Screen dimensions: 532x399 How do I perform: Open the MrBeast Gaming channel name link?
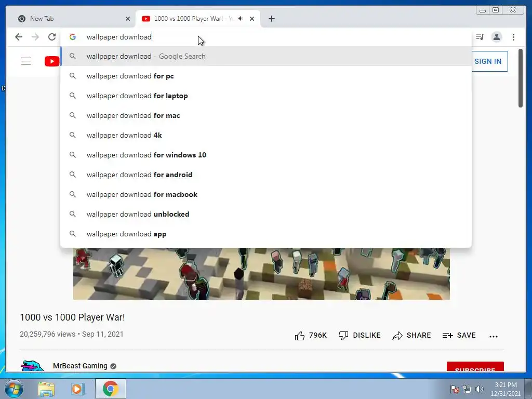(x=80, y=366)
